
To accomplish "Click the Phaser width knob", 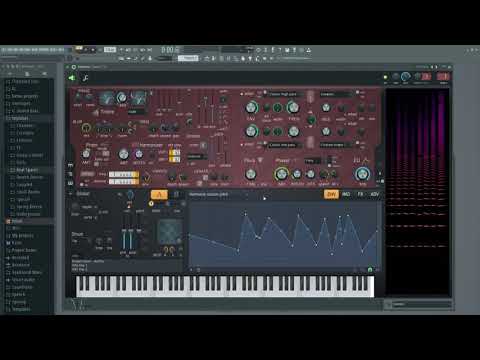I will point(297,174).
